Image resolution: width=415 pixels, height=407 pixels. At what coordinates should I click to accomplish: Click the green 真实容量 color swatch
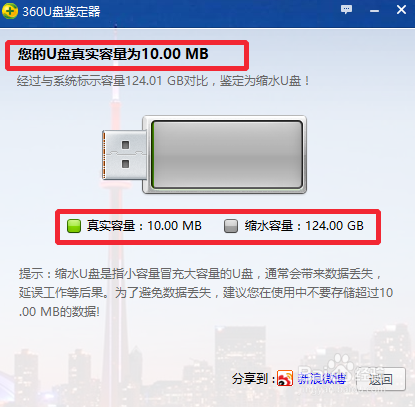[74, 226]
